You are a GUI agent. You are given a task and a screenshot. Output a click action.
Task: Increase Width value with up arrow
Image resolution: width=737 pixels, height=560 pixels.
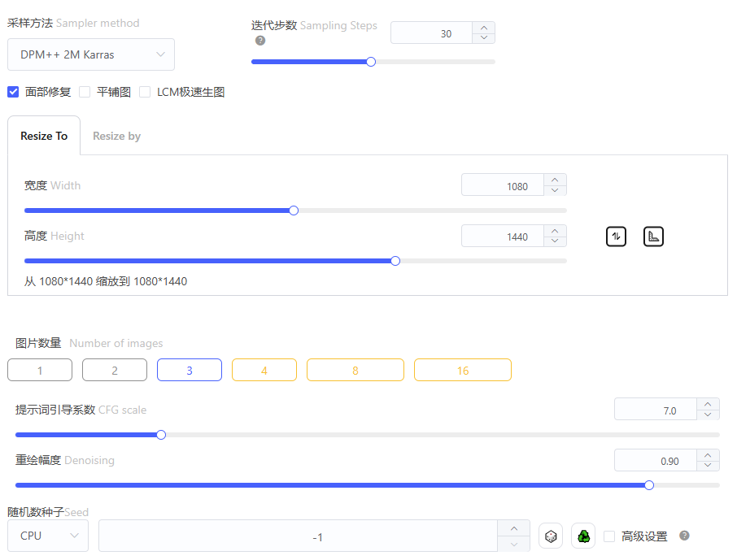[555, 180]
